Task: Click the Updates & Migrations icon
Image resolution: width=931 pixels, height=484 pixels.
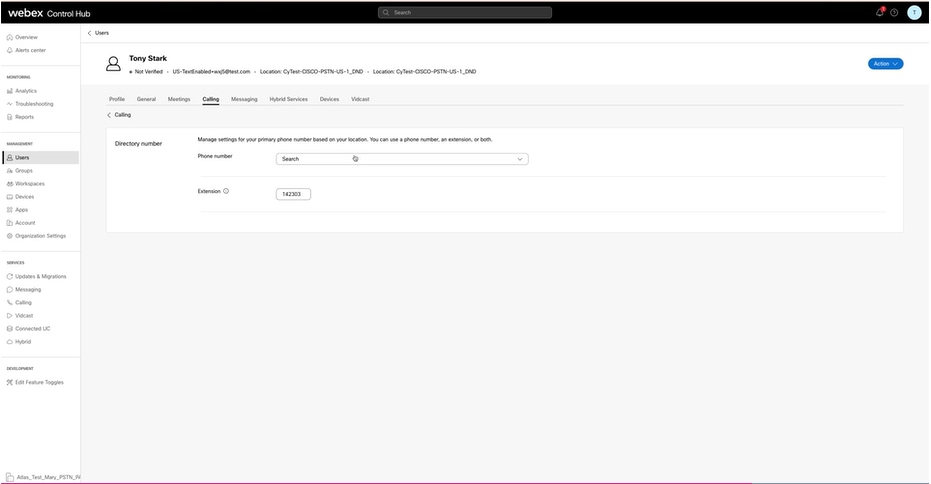Action: (10, 276)
